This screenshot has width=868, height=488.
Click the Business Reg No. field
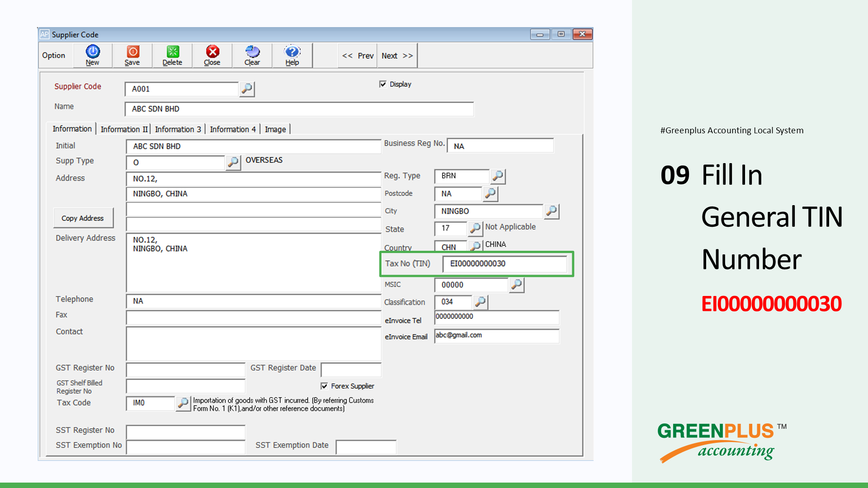tap(500, 146)
